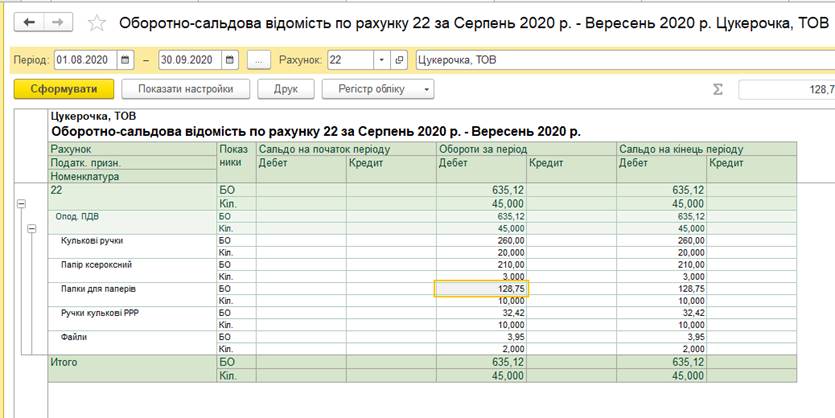This screenshot has height=418, width=835.
Task: Click the back navigation arrow
Action: (29, 22)
